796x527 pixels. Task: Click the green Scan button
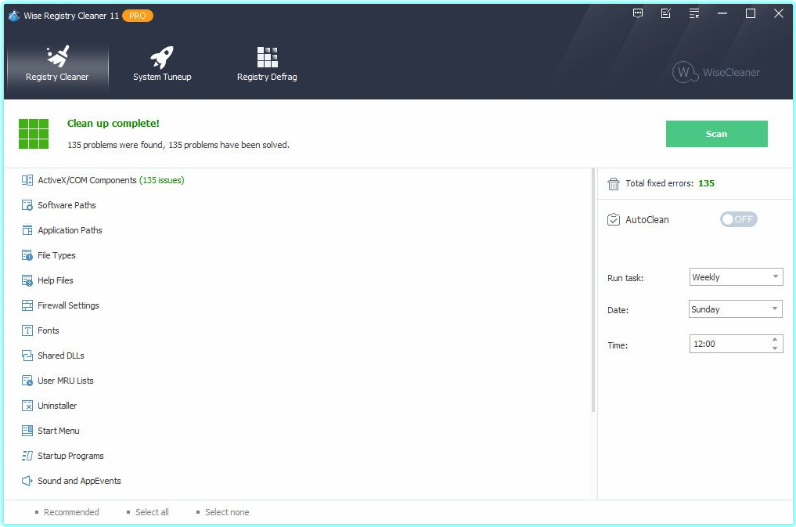(716, 134)
